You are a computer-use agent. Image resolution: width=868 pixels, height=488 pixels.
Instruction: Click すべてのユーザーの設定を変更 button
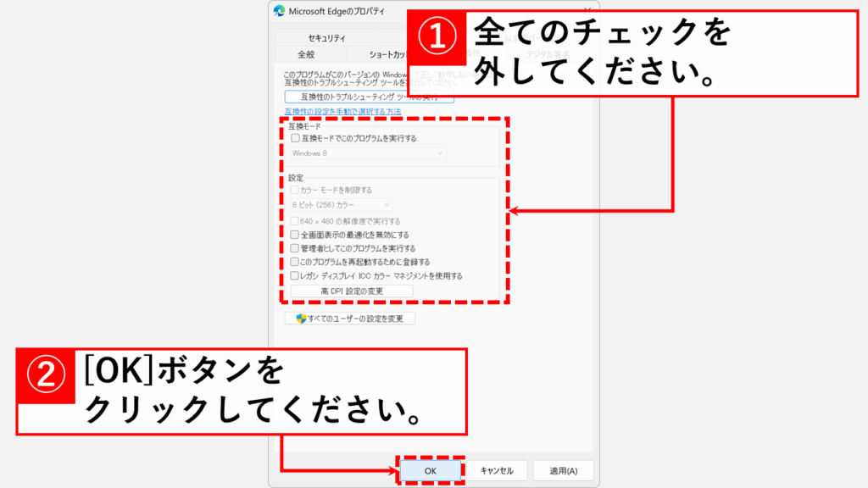point(350,319)
